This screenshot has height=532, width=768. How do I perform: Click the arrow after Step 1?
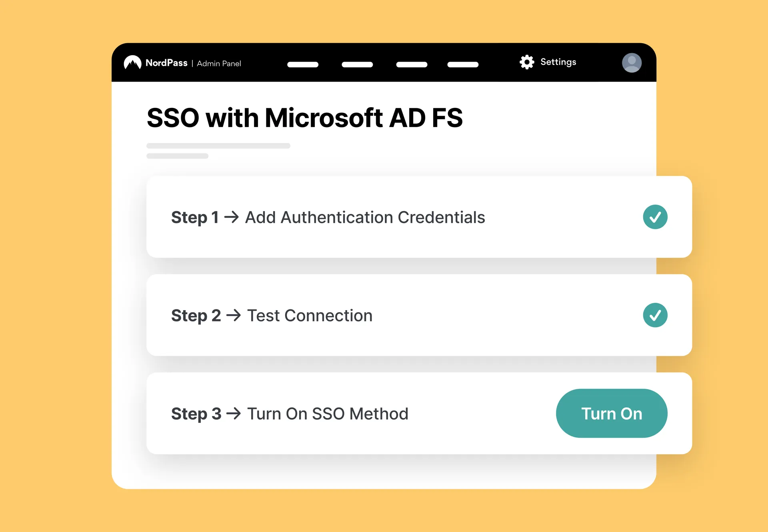coord(232,217)
